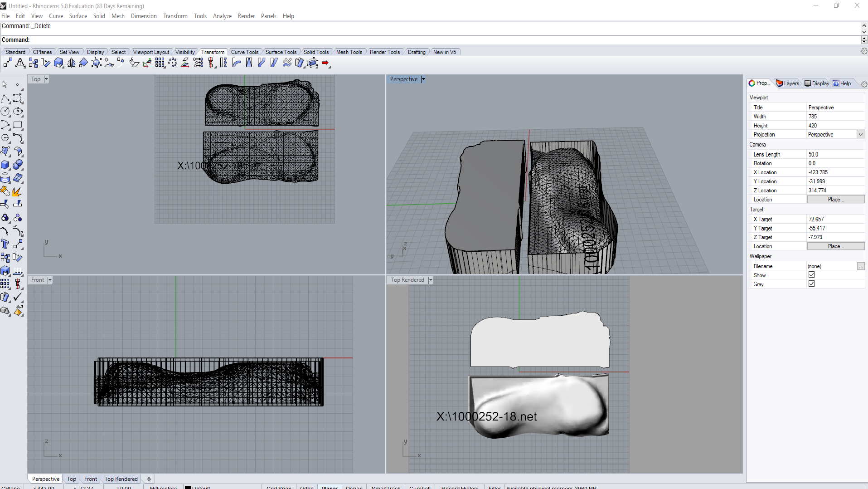
Task: Switch to the Mesh Tools toolbar tab
Action: coord(349,52)
